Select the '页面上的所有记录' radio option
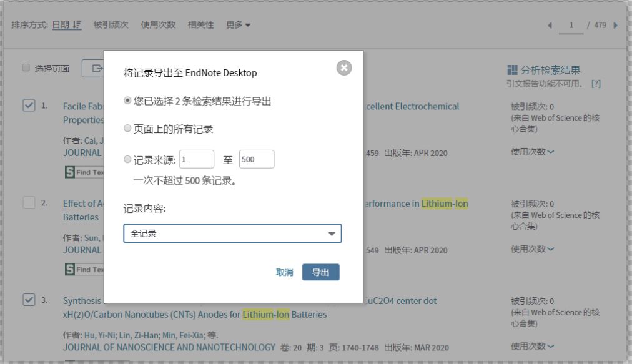Screen dimensions: 632x364 click(x=127, y=128)
